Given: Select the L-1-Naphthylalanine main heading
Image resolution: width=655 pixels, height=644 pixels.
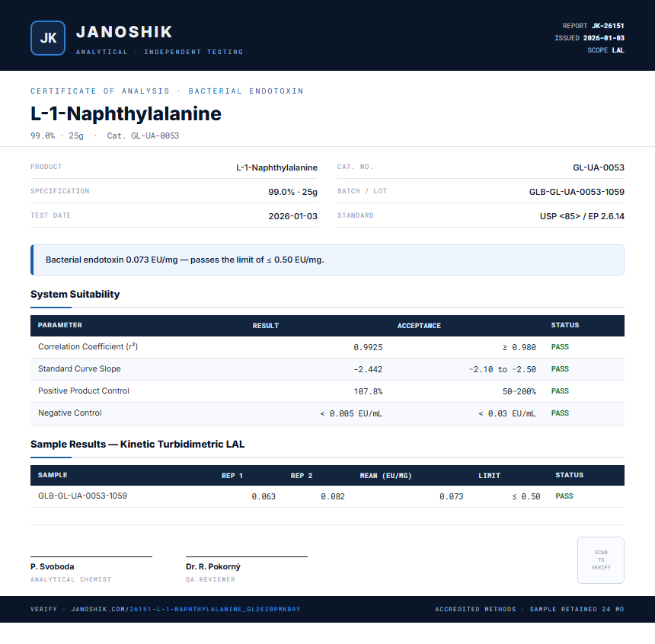Looking at the screenshot, I should [126, 113].
